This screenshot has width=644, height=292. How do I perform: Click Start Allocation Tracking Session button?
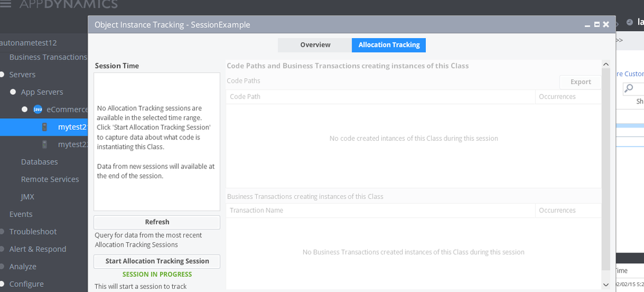point(157,261)
